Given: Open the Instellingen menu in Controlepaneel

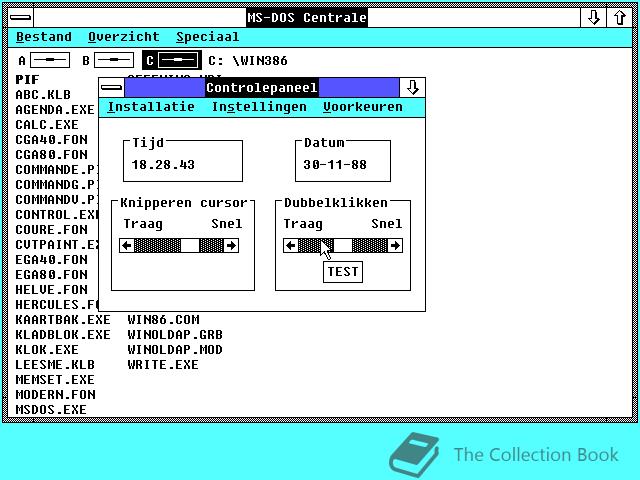Looking at the screenshot, I should 259,107.
